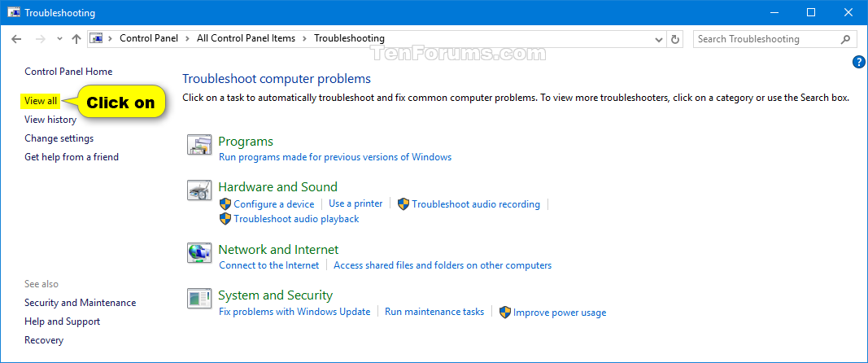Click the Forward arrow navigation button
Viewport: 868px width, 363px height.
[40, 39]
